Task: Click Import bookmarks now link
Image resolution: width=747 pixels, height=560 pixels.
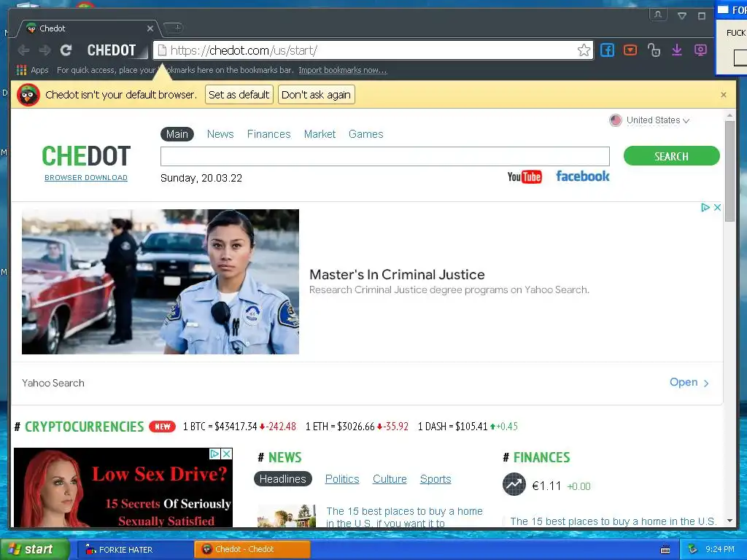Action: [x=343, y=70]
